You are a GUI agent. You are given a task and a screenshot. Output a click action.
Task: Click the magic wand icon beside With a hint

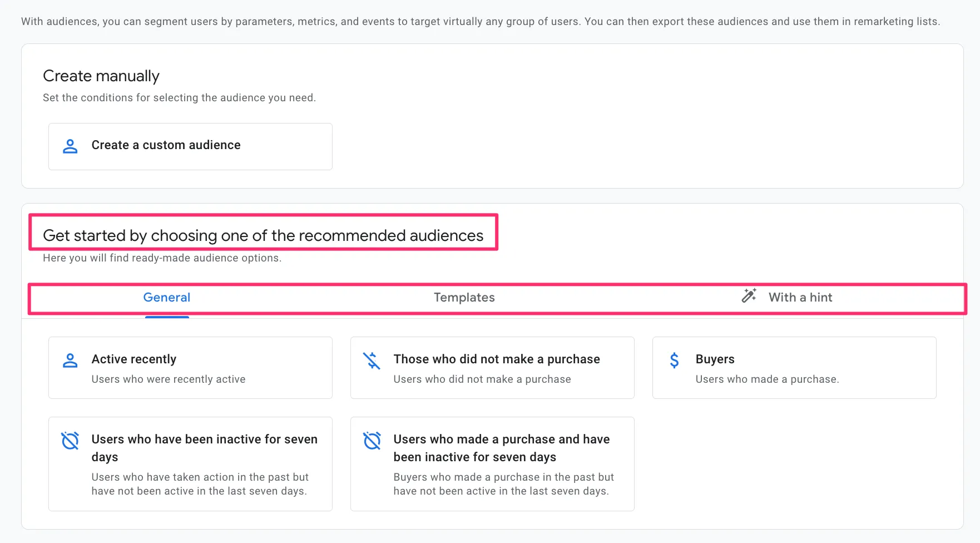pyautogui.click(x=749, y=295)
